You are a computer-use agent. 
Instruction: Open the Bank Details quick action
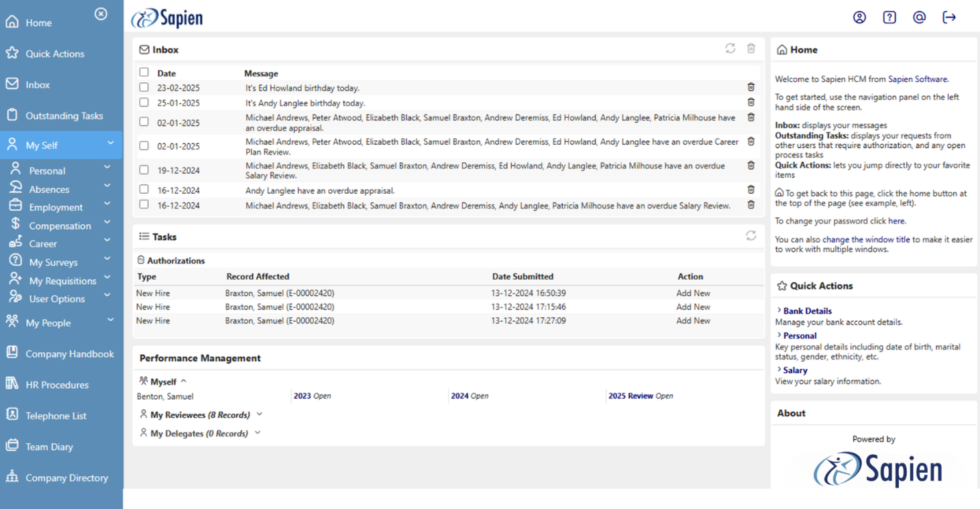coord(807,311)
